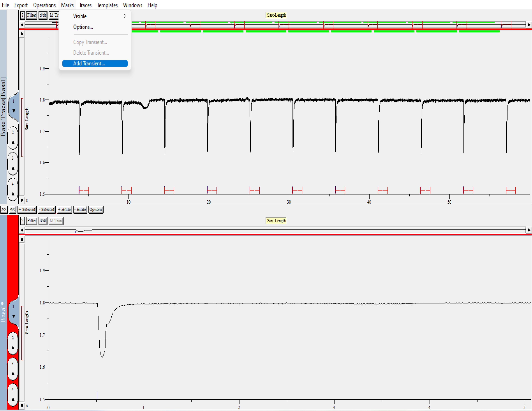Open the Traces menu
Image resolution: width=532 pixels, height=411 pixels.
85,5
